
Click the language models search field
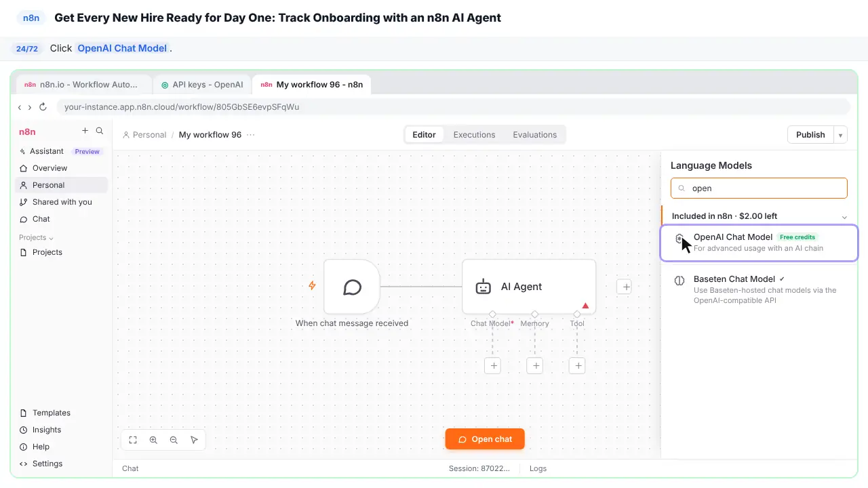pos(759,188)
